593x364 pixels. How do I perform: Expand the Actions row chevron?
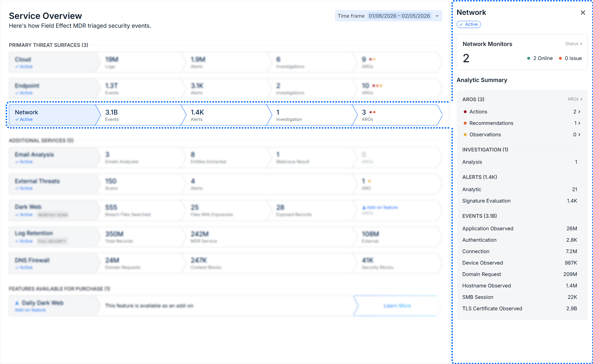click(x=579, y=112)
